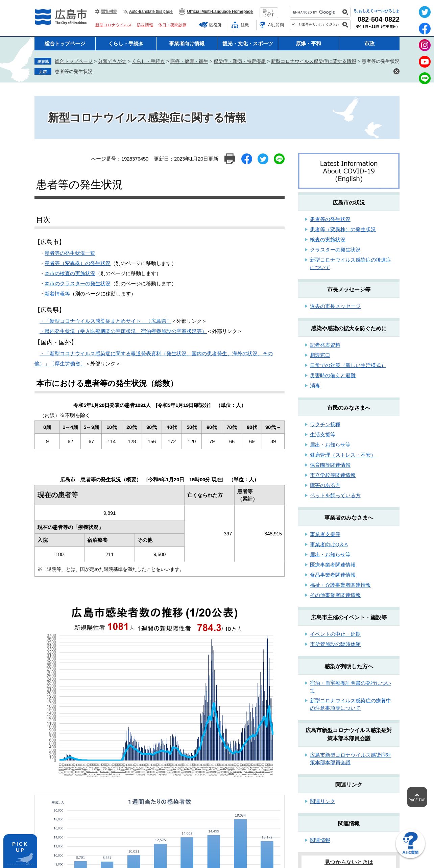The image size is (434, 868).
Task: Select 観光・文化・スポーツ nav tab
Action: [247, 44]
